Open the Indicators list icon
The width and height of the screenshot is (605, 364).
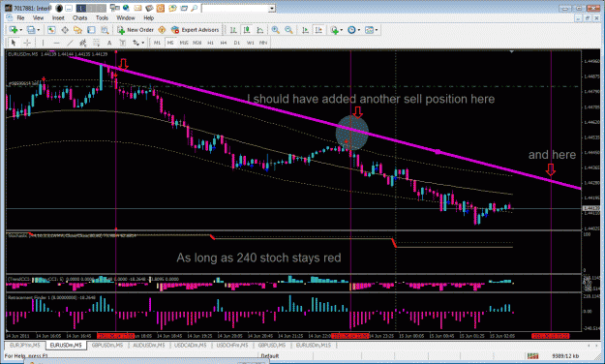tap(334, 30)
